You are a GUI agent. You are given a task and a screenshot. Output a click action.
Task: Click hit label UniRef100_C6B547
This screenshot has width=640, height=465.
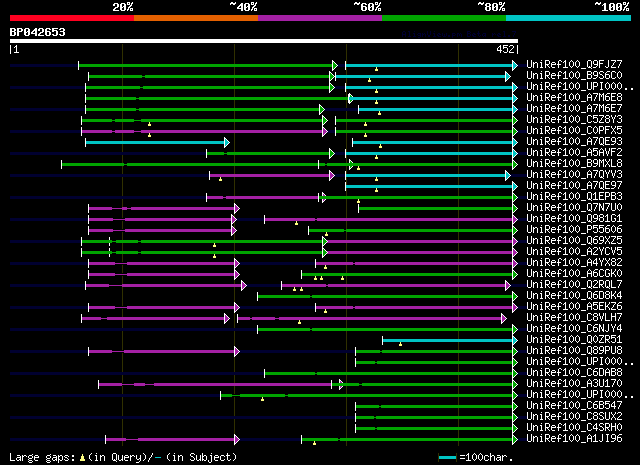(x=574, y=406)
